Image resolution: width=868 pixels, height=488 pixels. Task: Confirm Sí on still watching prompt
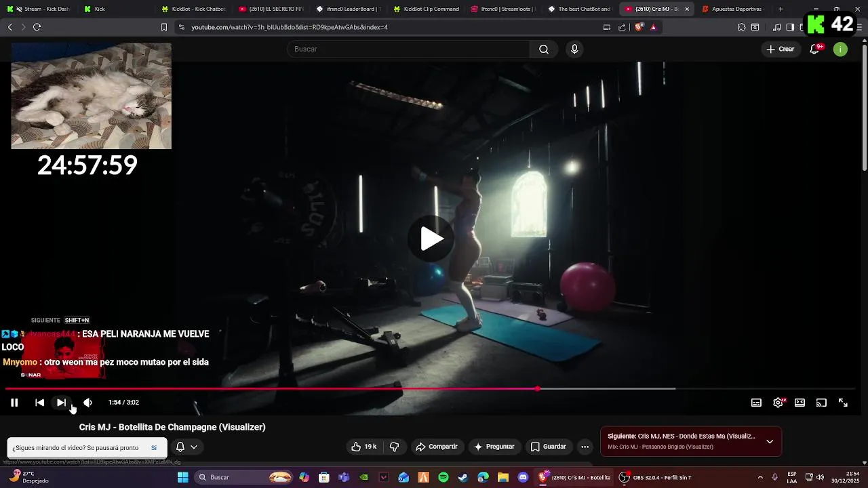[154, 448]
